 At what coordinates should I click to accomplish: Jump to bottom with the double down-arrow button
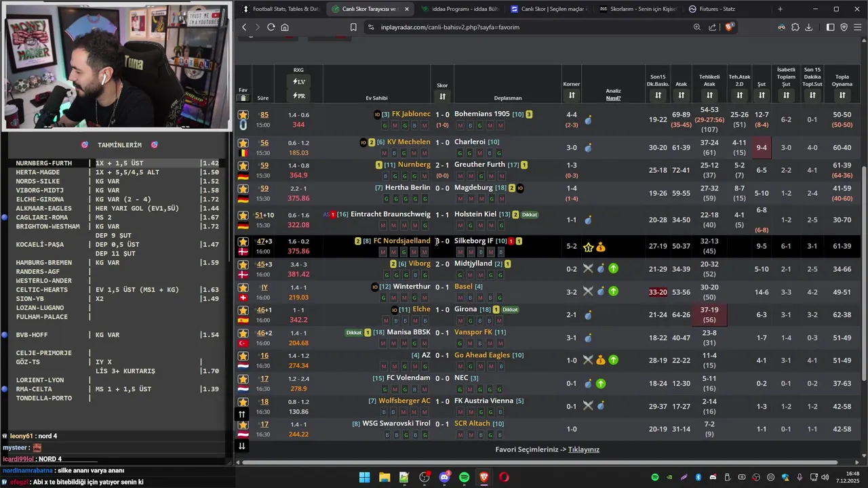[x=242, y=445]
